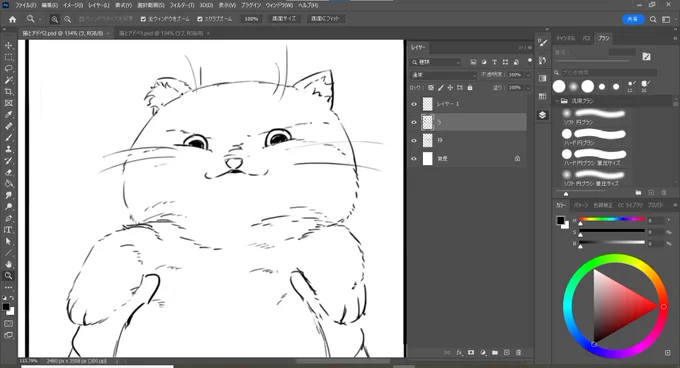Click the delete layer trash icon

(x=518, y=352)
